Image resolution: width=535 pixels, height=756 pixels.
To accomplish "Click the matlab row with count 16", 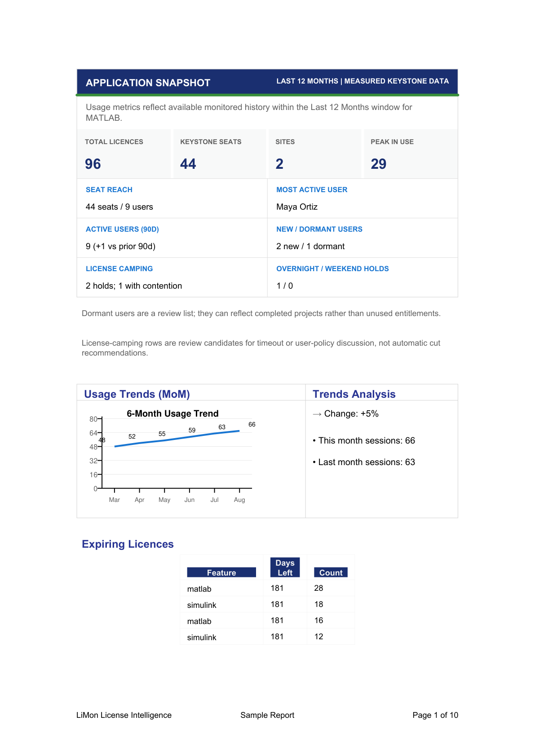I will (267, 620).
